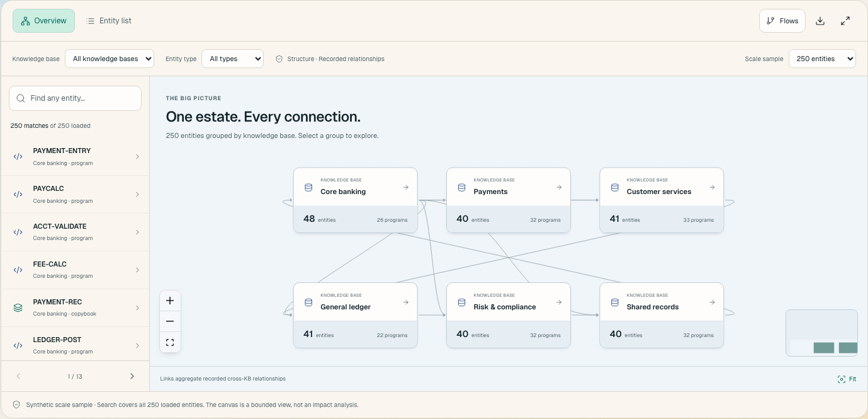Screen dimensions: 868x419
Task: Select PAYCALC in the entity list
Action: point(75,195)
